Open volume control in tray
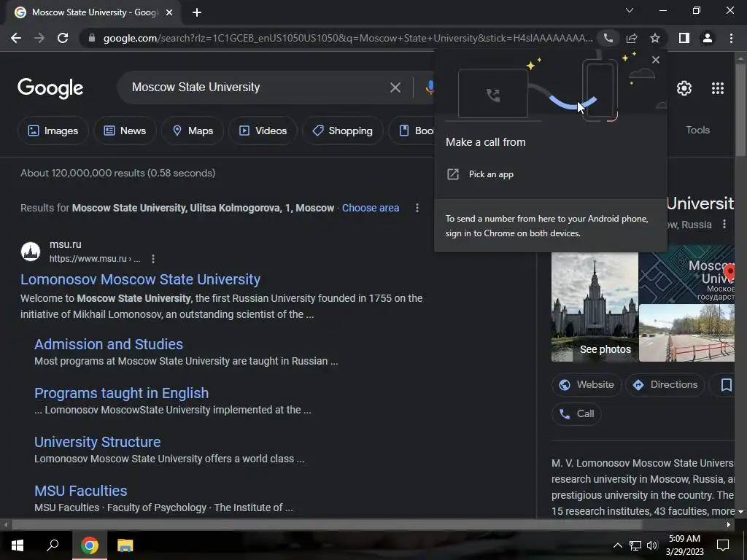Viewport: 747px width, 560px height. pos(651,545)
